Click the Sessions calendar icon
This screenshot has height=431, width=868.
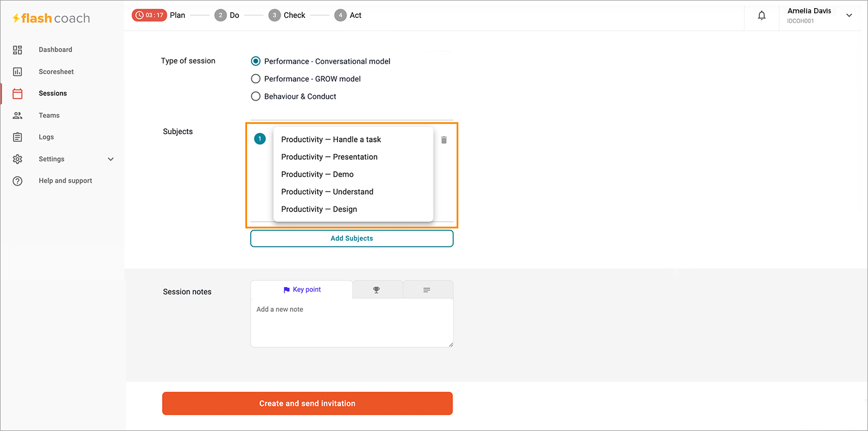17,94
